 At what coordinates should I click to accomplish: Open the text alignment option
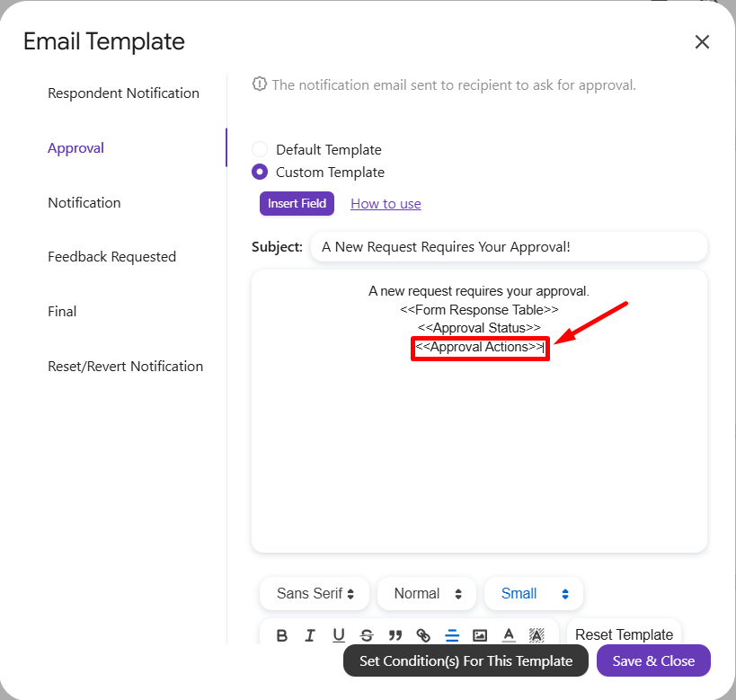[452, 635]
